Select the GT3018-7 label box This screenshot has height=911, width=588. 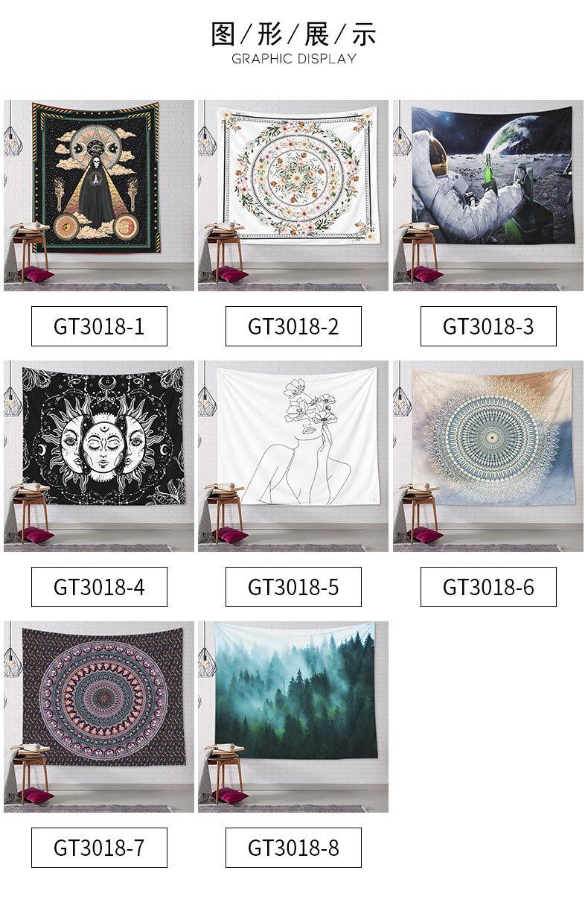tap(99, 848)
